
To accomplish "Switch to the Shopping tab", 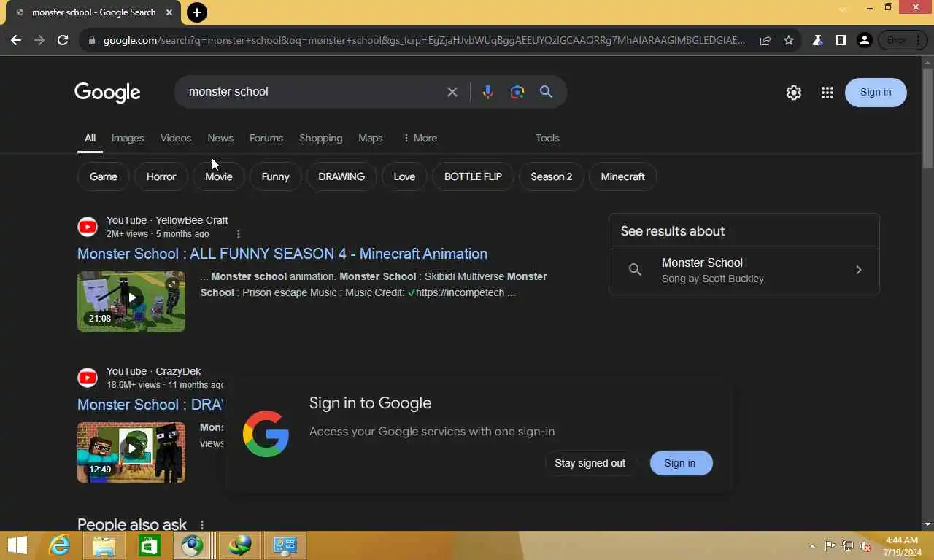I will 321,138.
